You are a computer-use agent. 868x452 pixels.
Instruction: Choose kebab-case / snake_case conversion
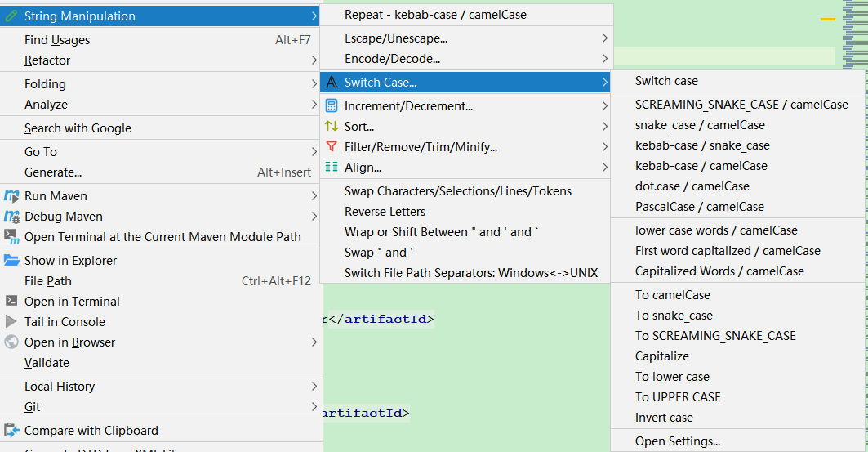click(x=702, y=145)
